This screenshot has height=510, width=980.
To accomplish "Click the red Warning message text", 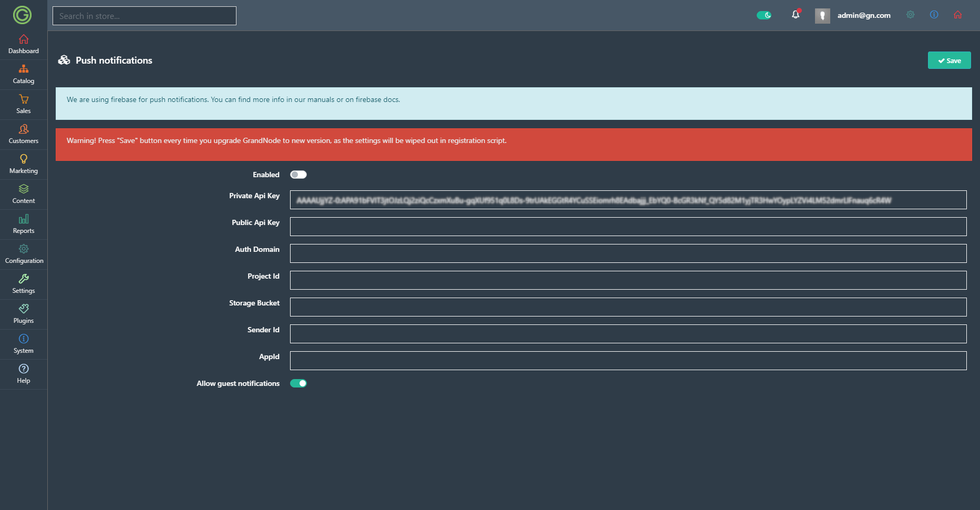I will (x=286, y=140).
